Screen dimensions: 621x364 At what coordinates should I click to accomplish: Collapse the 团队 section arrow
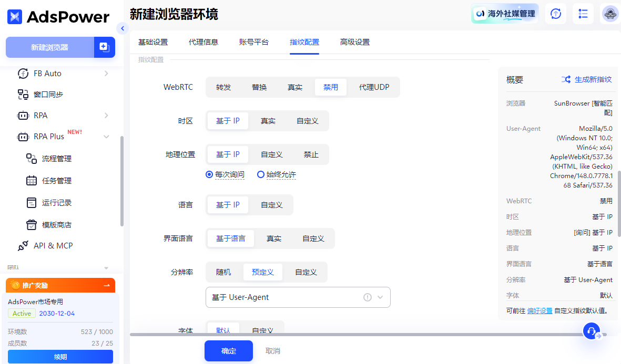(106, 268)
